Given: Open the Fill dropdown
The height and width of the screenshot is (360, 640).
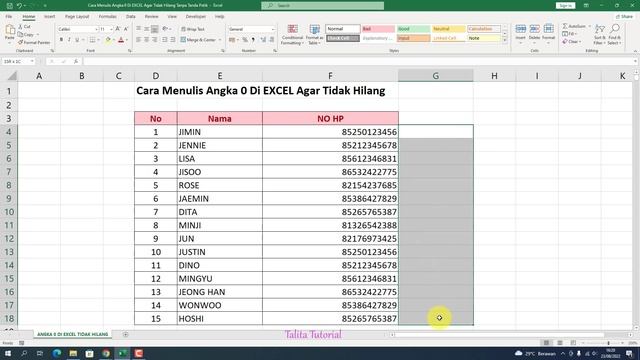Looking at the screenshot, I should pos(569,34).
